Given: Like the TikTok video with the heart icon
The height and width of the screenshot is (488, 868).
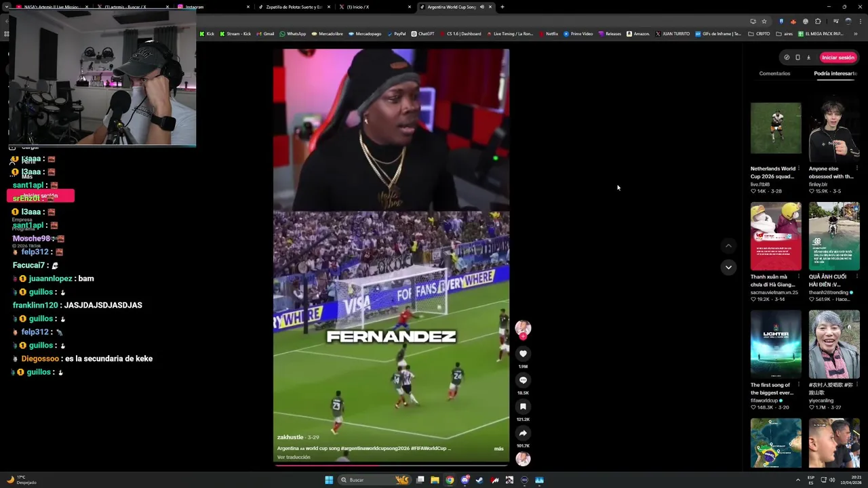Looking at the screenshot, I should (x=523, y=354).
